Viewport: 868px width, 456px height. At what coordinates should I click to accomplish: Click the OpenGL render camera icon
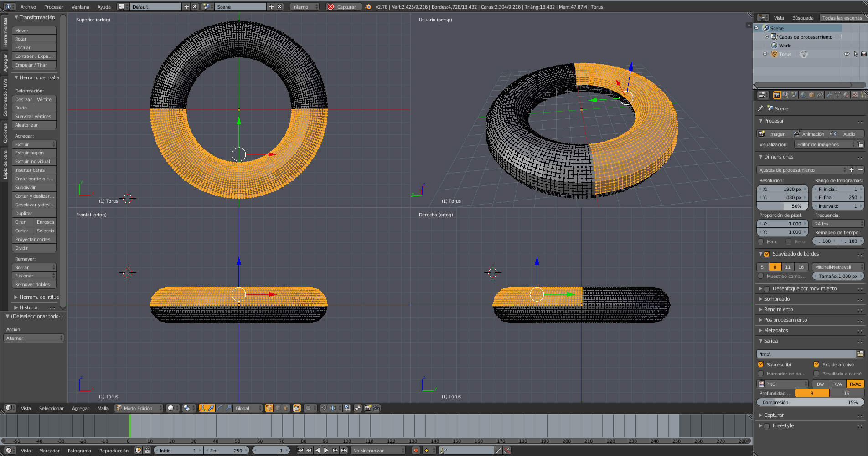point(368,408)
